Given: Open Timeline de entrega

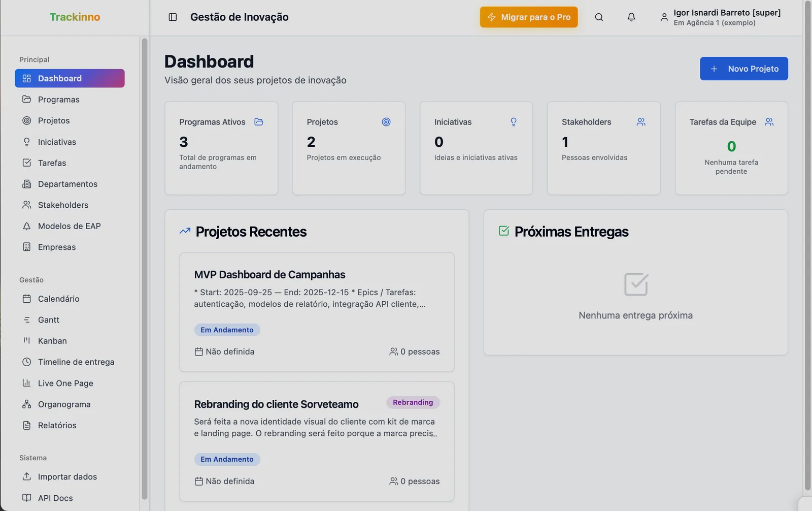Looking at the screenshot, I should coord(70,362).
